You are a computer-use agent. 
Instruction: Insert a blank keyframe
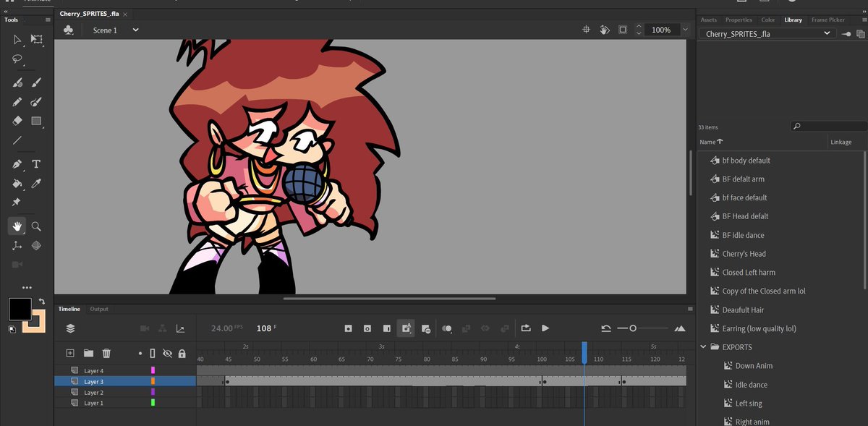[367, 328]
